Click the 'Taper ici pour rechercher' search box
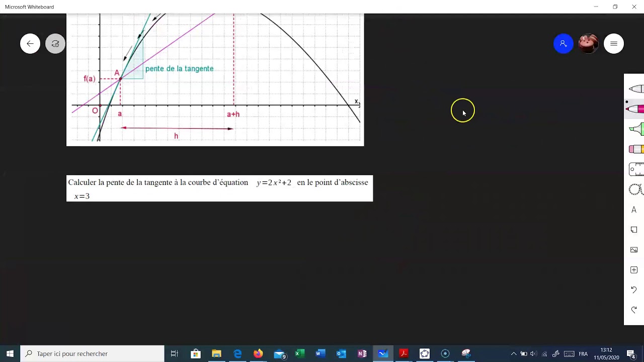The image size is (644, 362). [x=92, y=353]
